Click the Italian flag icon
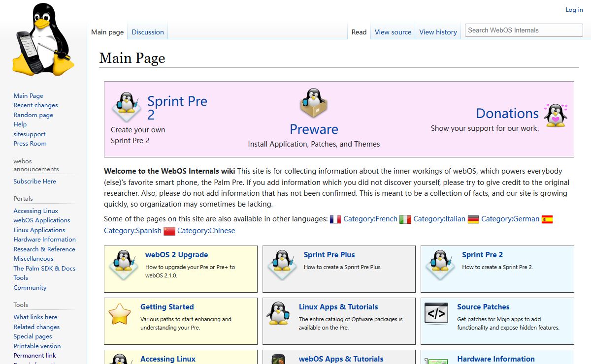Screen dimensions: 591x364 (x=405, y=219)
